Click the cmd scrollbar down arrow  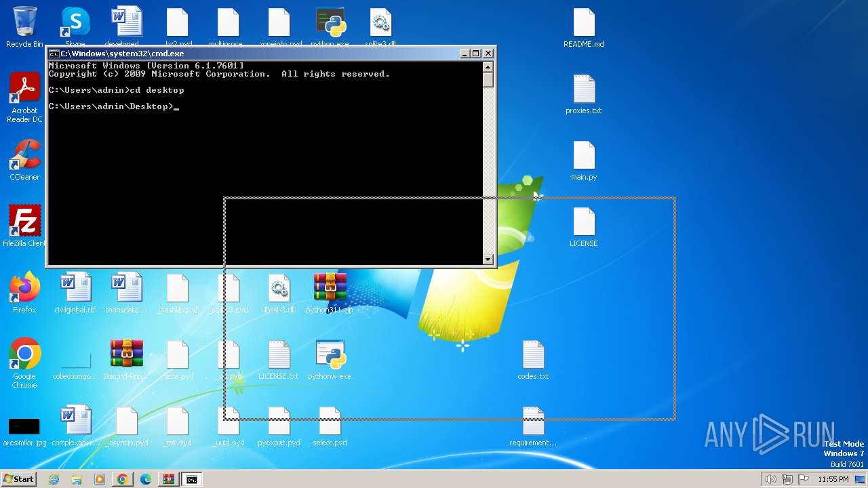tap(488, 259)
